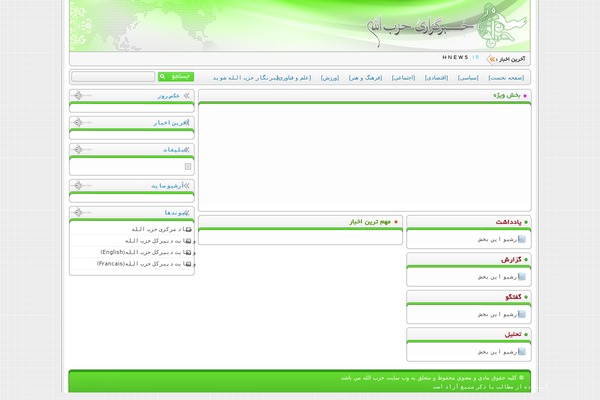Open the عکس روز panel heading
This screenshot has height=400, width=600.
click(x=168, y=96)
